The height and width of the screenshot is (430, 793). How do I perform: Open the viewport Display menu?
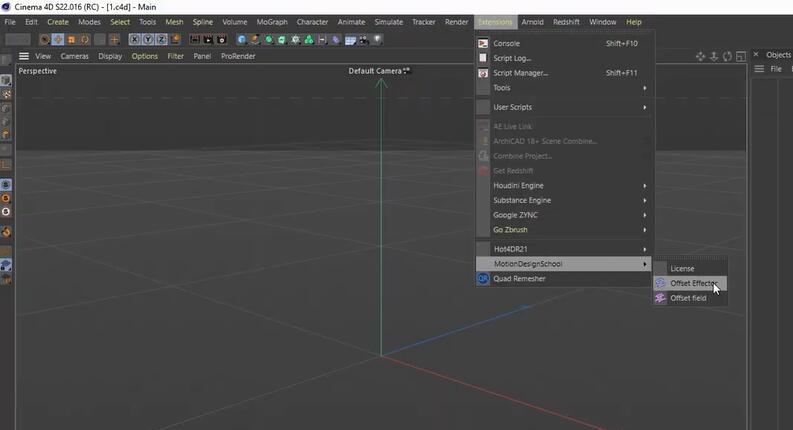(x=110, y=56)
